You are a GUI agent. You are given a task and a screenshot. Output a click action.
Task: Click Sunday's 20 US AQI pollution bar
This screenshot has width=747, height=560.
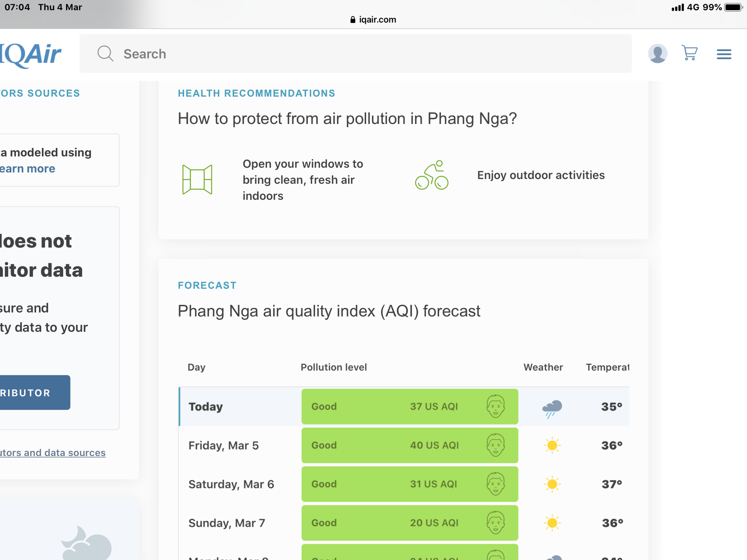(409, 523)
